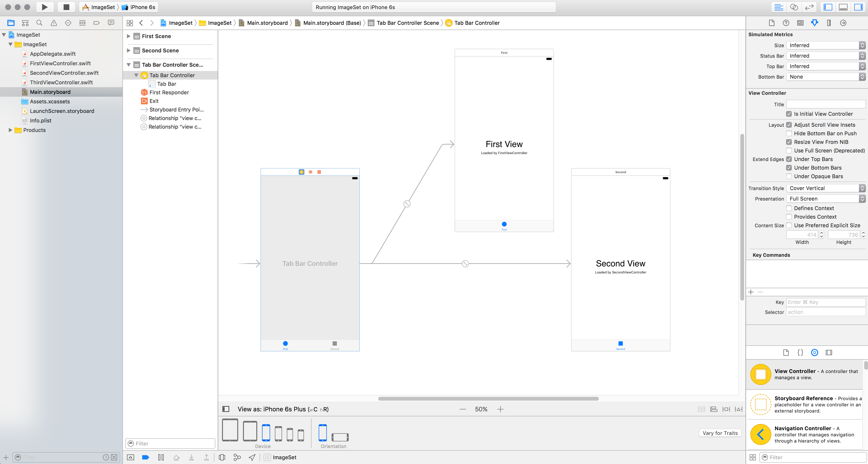Collapse the Tab Bar Controller Scene
Image resolution: width=868 pixels, height=464 pixels.
(128, 65)
